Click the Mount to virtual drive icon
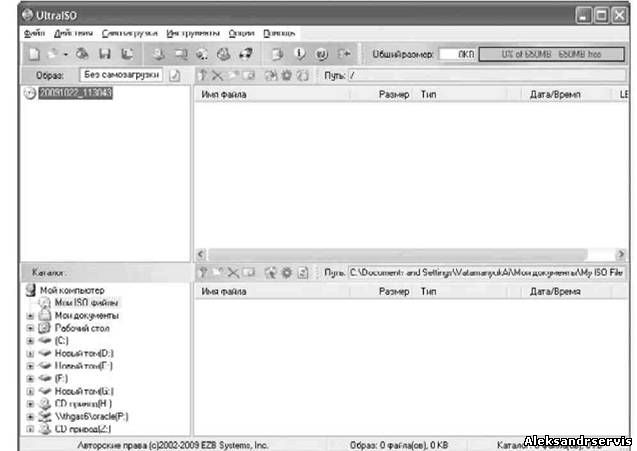Image resolution: width=637 pixels, height=451 pixels. [223, 54]
